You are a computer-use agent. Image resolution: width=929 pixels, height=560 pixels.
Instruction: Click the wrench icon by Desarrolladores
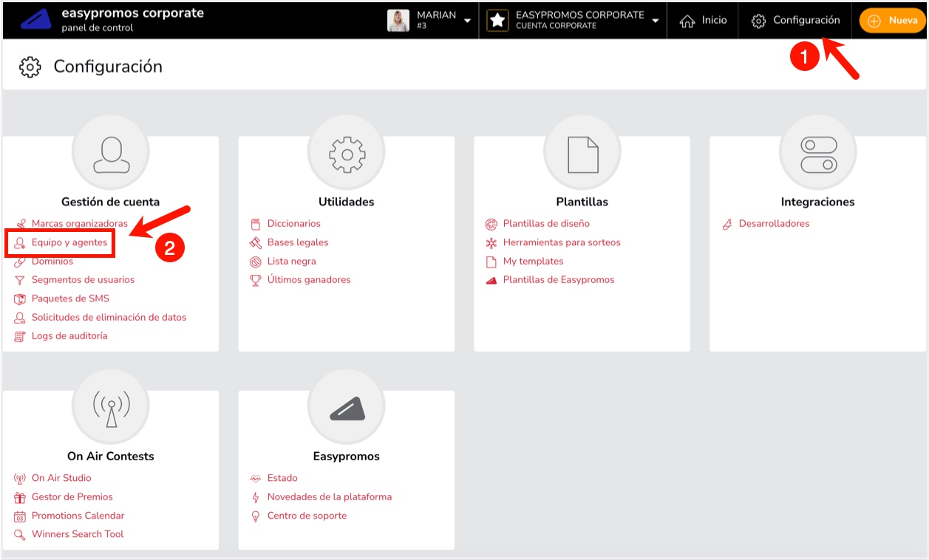[x=727, y=224]
